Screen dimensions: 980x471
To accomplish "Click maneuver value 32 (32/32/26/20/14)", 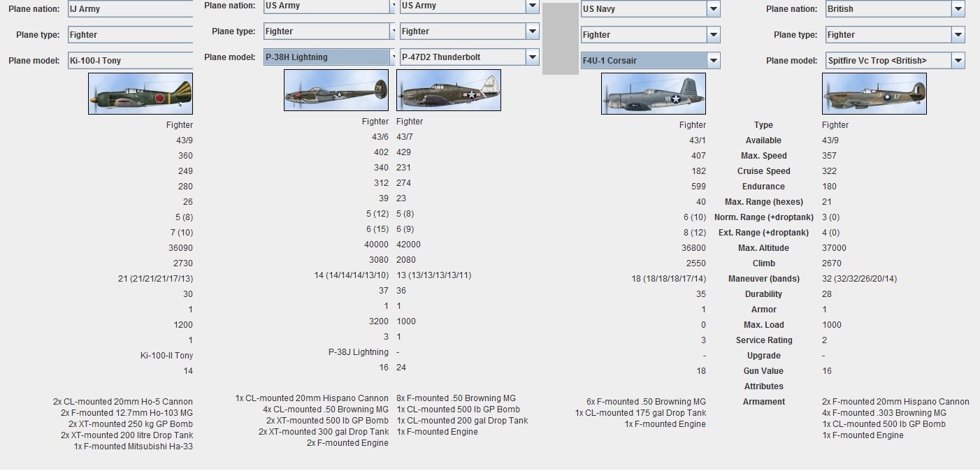I will (x=860, y=279).
